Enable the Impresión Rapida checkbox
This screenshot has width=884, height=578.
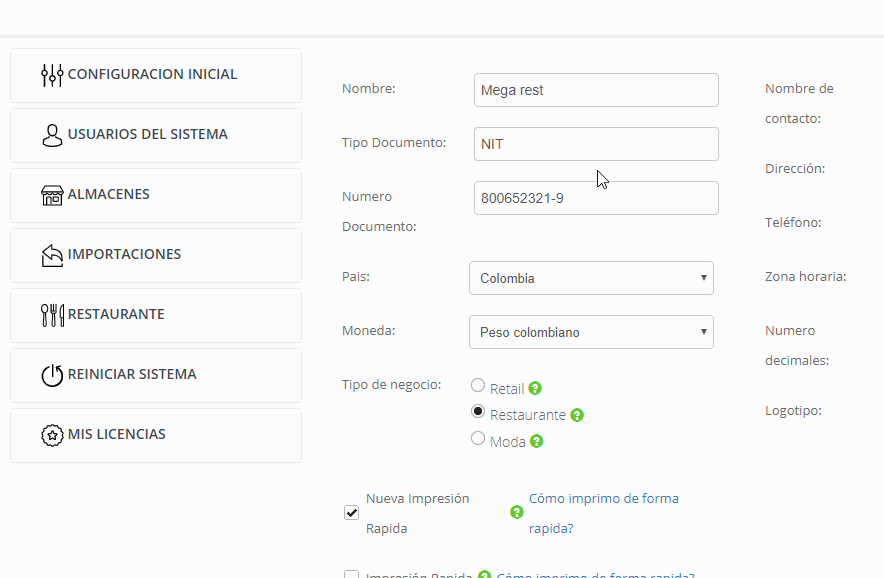point(351,575)
